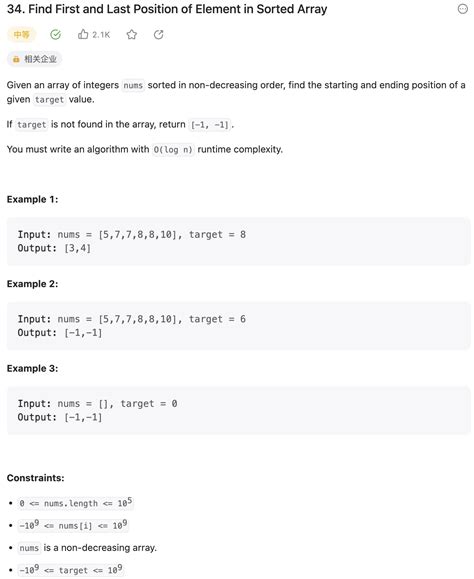Screen dimensions: 474x579
Task: Click the Example 1 heading
Action: [x=32, y=199]
